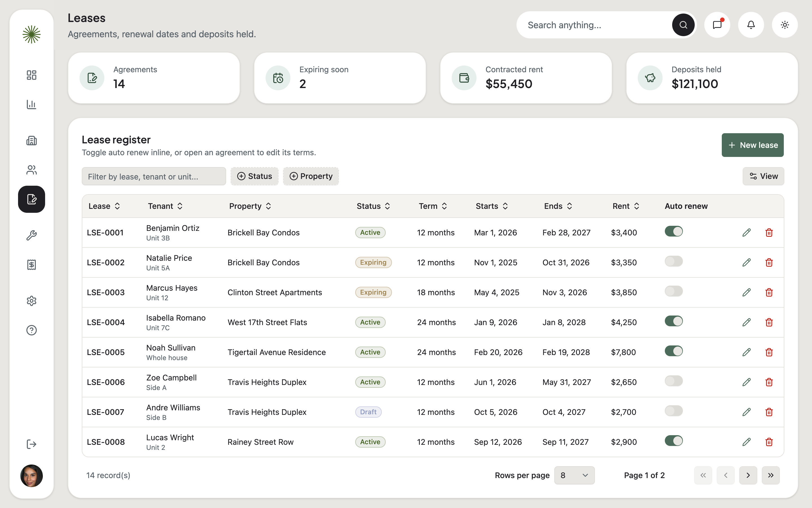Open the Rows per page dropdown
The height and width of the screenshot is (508, 812).
(x=574, y=475)
